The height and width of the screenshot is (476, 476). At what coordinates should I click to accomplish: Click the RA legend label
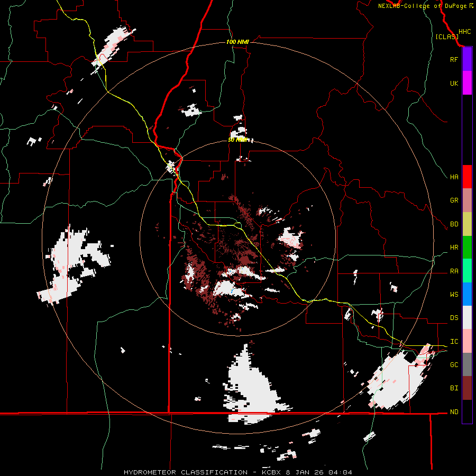tap(454, 271)
